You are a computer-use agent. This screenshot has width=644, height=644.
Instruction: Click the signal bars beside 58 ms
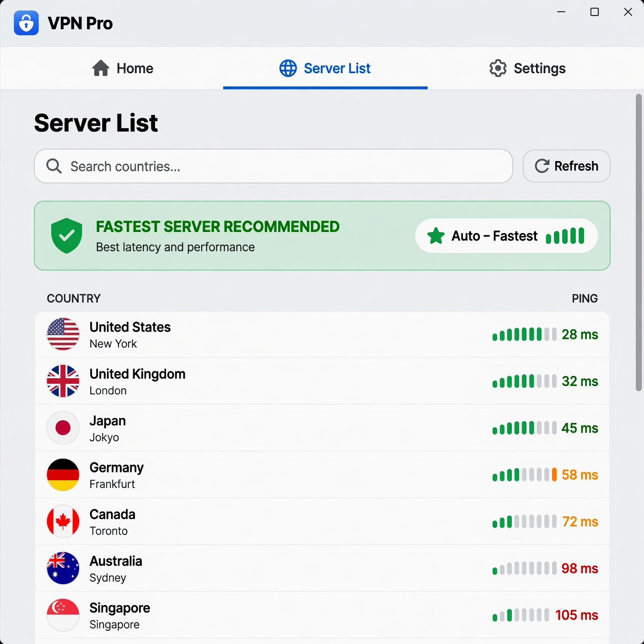(525, 475)
